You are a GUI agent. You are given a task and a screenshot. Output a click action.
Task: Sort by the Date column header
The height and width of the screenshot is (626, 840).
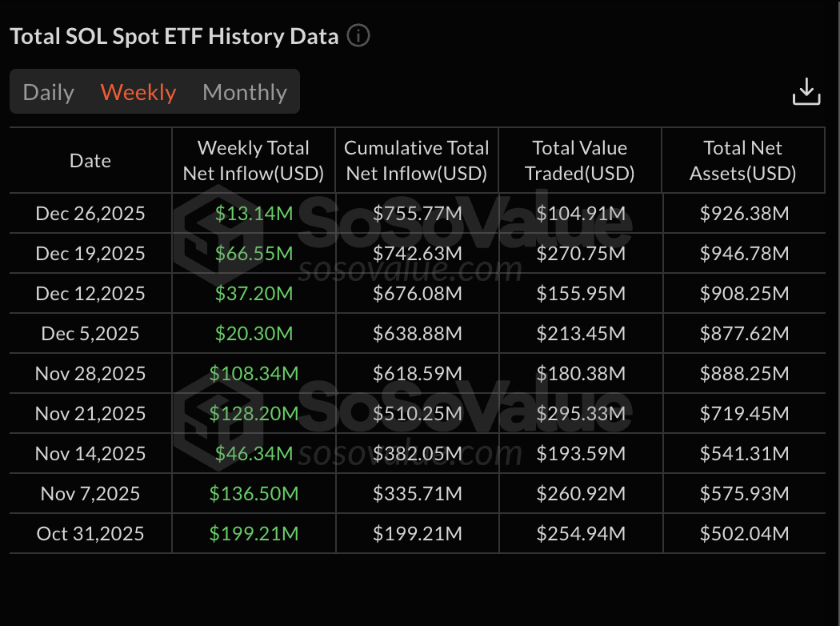[x=90, y=160]
